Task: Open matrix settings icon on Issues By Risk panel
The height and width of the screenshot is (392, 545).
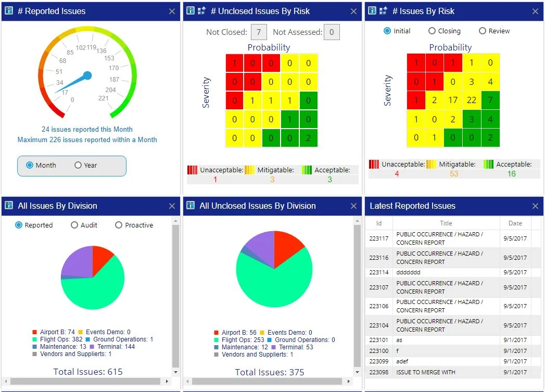Action: [x=384, y=11]
